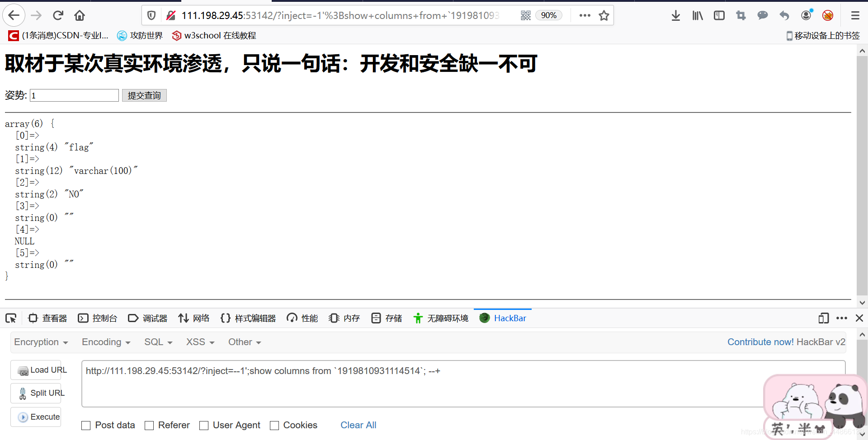Take a screenshot with the crop toolbar icon
Image resolution: width=868 pixels, height=440 pixels.
tap(741, 15)
